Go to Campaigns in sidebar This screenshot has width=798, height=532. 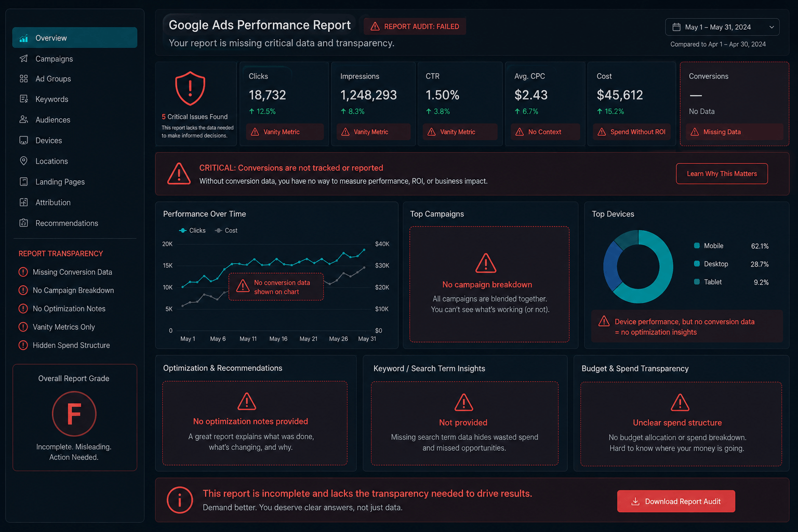click(54, 59)
